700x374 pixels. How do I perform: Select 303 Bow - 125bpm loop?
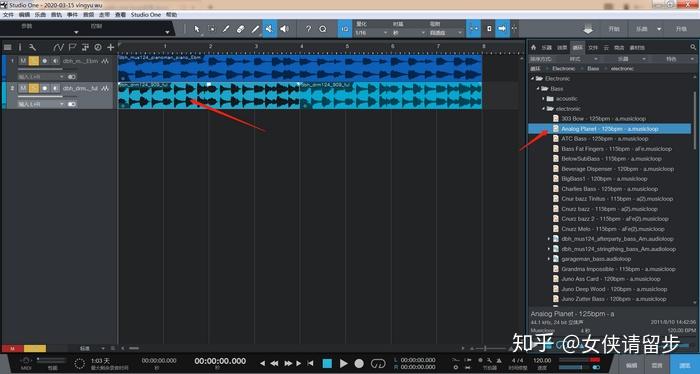[603, 119]
